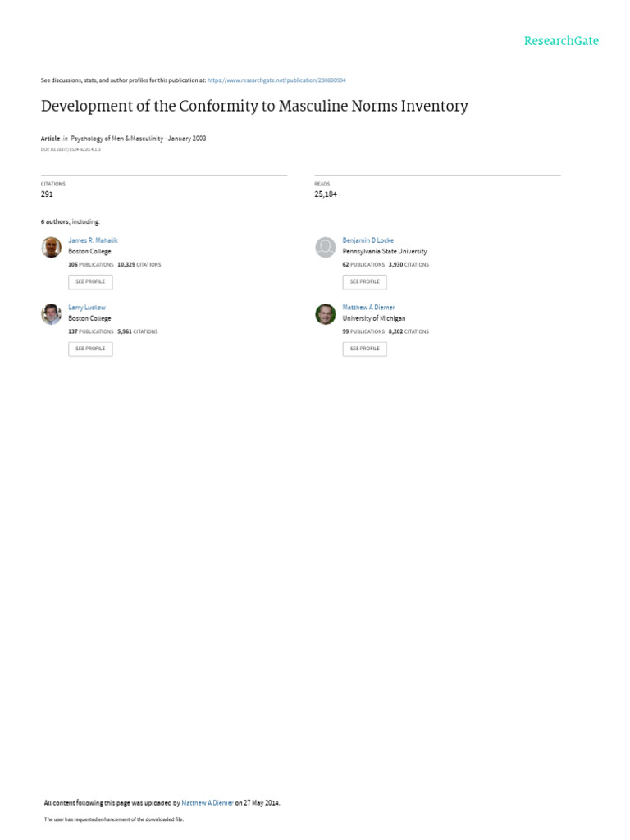This screenshot has width=630, height=840.
Task: Click Benjamin D Locke's placeholder avatar
Action: (326, 247)
